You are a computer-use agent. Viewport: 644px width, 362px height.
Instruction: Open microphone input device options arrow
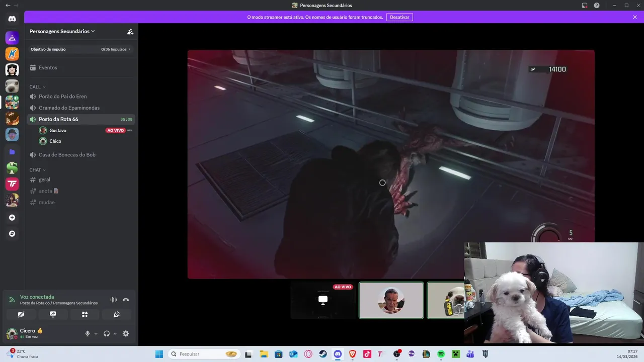pos(96,333)
